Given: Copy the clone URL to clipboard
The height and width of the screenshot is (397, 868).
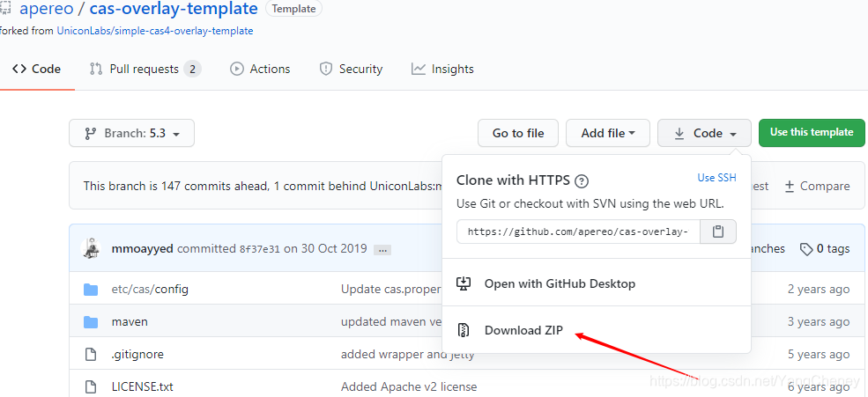Looking at the screenshot, I should click(718, 232).
